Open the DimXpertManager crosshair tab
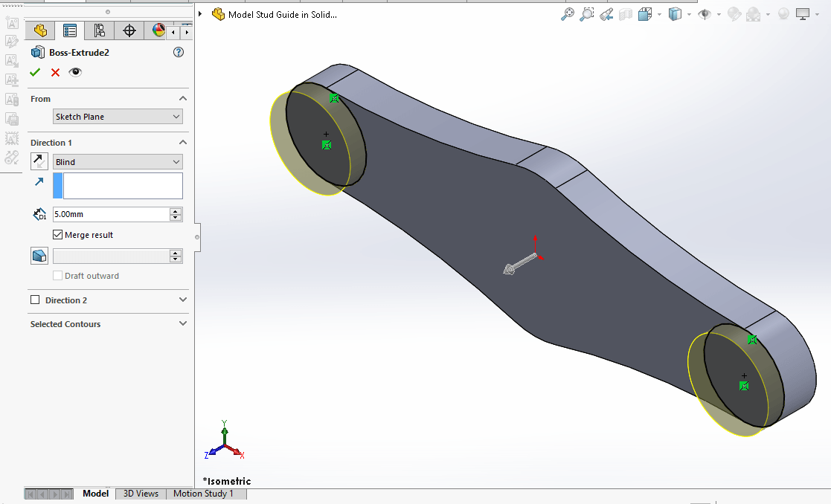The width and height of the screenshot is (831, 504). 129,30
